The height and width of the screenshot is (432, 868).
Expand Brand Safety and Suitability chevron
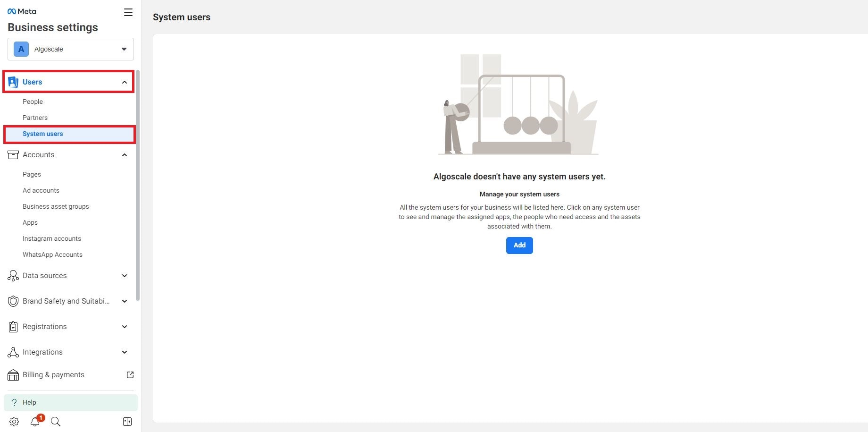pyautogui.click(x=125, y=301)
